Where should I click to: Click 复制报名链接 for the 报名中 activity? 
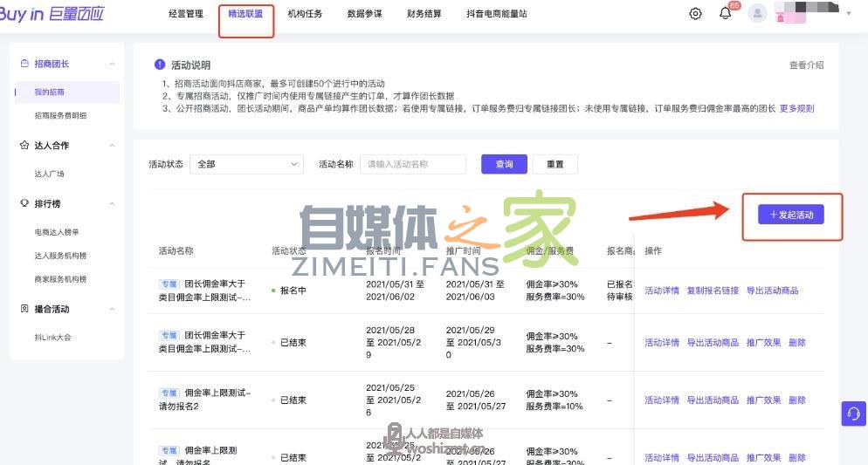[713, 291]
